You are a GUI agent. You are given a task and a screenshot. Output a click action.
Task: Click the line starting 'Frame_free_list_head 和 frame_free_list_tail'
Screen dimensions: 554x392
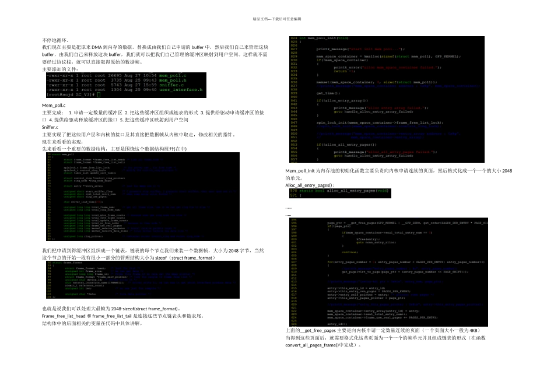tap(123, 316)
